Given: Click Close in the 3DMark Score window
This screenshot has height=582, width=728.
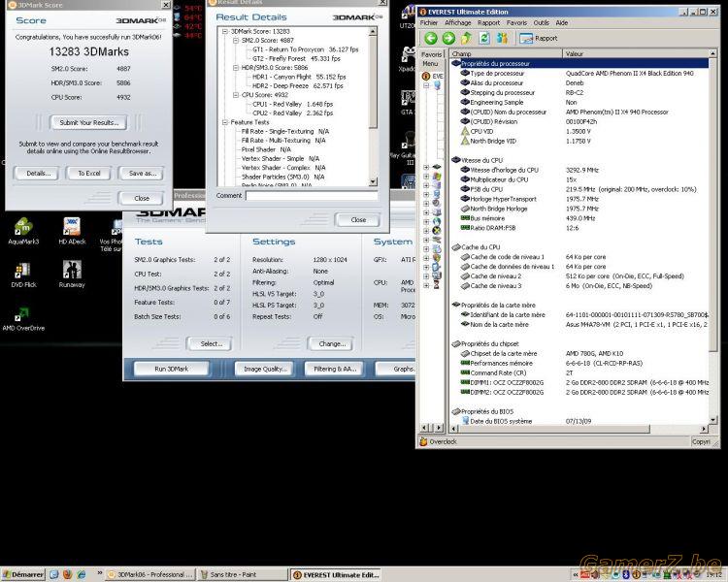Looking at the screenshot, I should pyautogui.click(x=141, y=198).
